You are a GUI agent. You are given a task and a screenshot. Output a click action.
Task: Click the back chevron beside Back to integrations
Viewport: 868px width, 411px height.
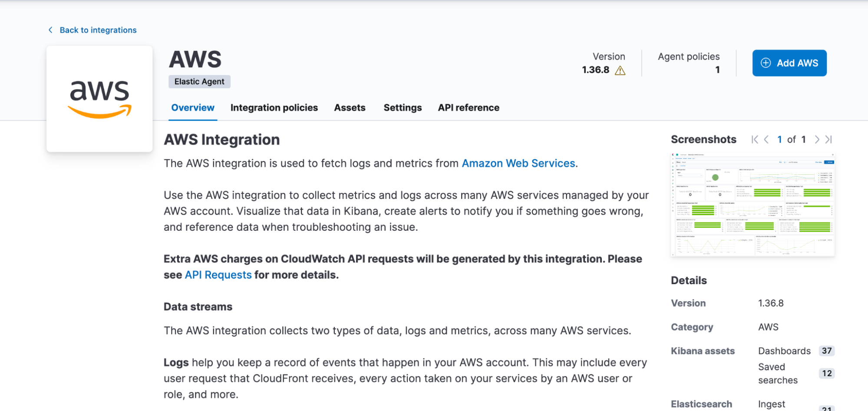pos(50,30)
